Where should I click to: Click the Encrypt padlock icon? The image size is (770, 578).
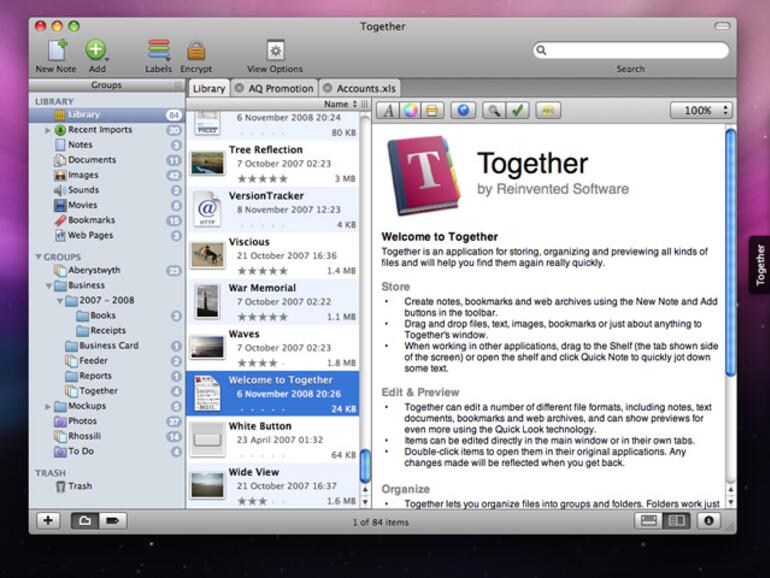tap(196, 55)
